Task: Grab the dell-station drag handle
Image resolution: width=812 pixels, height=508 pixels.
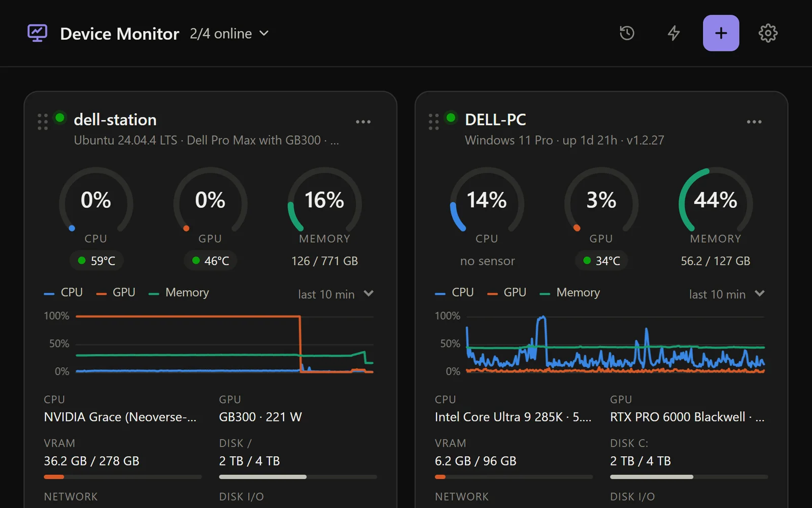Action: [43, 122]
